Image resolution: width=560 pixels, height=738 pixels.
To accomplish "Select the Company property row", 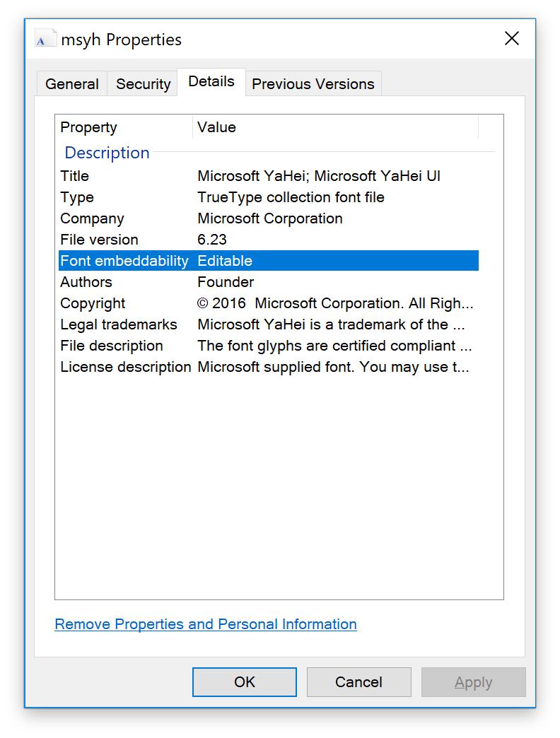I will (x=268, y=218).
